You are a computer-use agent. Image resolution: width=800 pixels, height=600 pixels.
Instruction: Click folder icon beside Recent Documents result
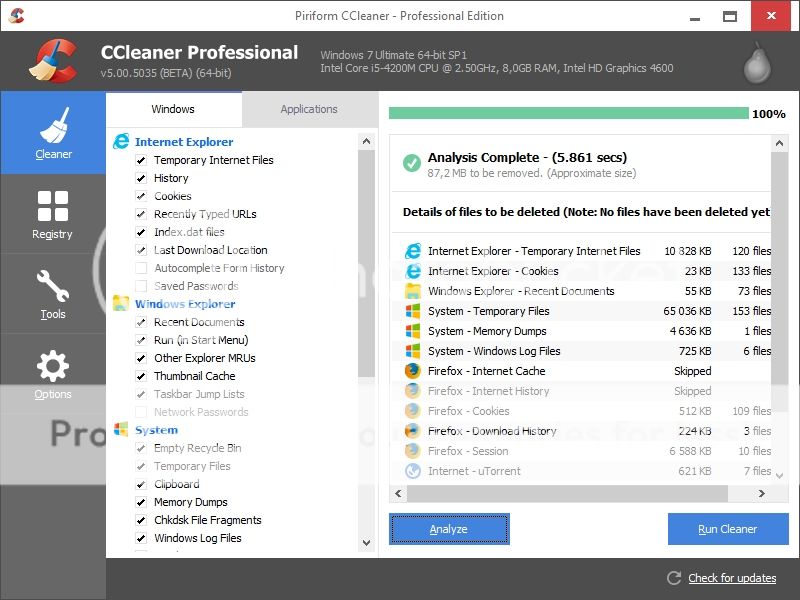click(413, 291)
